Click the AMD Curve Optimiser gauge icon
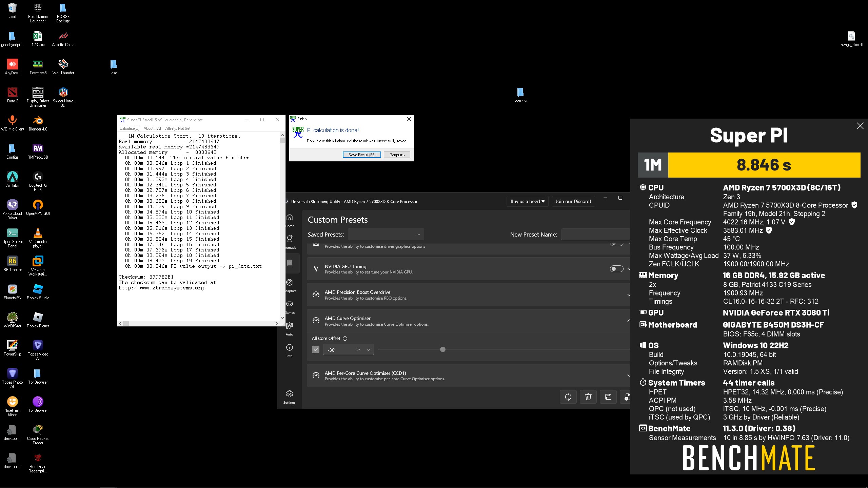Viewport: 868px width, 488px height. (316, 321)
